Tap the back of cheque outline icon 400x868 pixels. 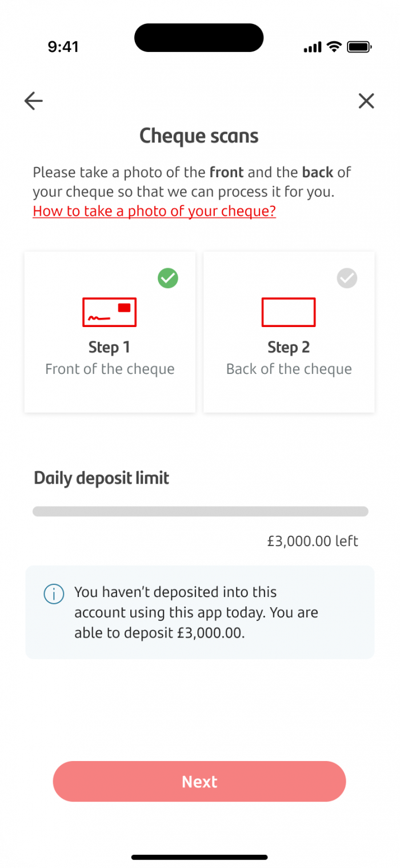(x=289, y=312)
